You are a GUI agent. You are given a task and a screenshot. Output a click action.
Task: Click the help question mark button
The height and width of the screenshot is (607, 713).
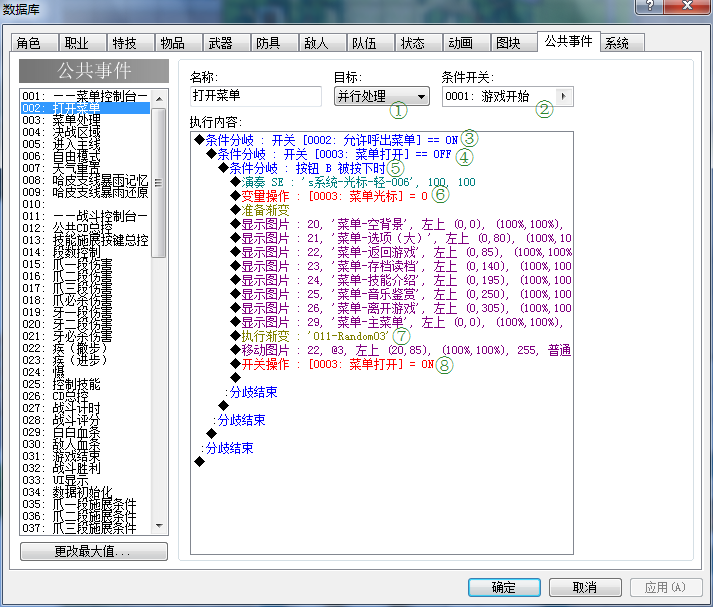point(649,5)
